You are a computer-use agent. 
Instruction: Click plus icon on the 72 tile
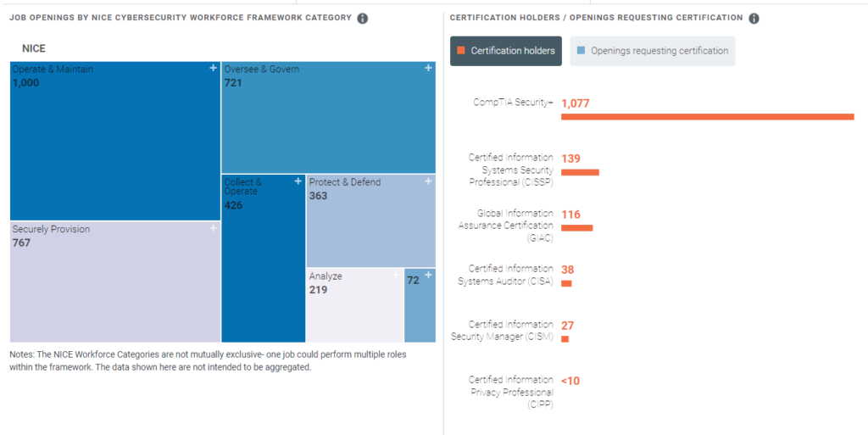click(x=428, y=275)
